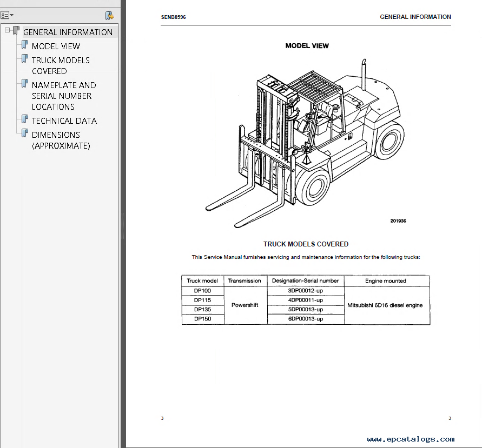
Task: Open the DIMENSIONS (APPROXIMATE) bookmark label
Action: 61,140
